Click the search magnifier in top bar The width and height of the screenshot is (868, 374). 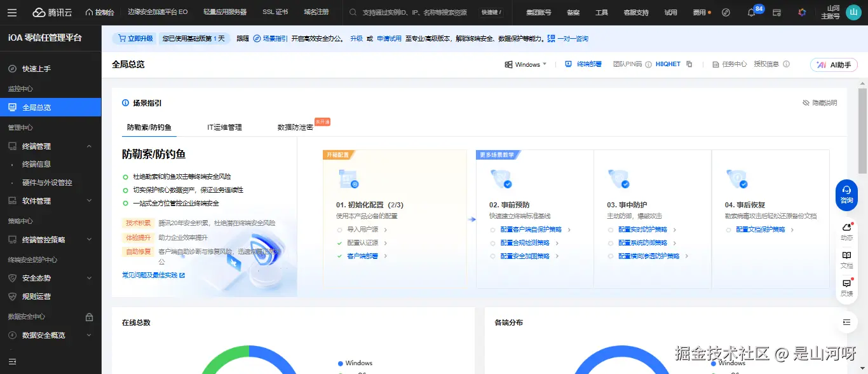click(354, 12)
